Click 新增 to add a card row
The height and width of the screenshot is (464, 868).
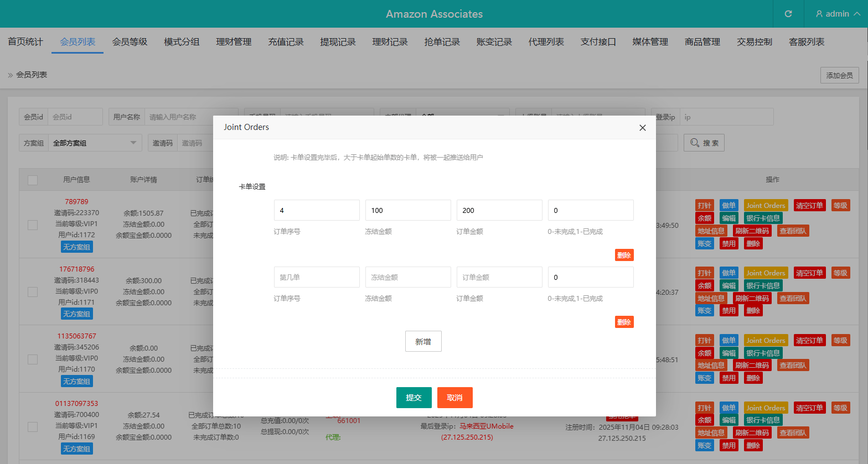pyautogui.click(x=423, y=342)
